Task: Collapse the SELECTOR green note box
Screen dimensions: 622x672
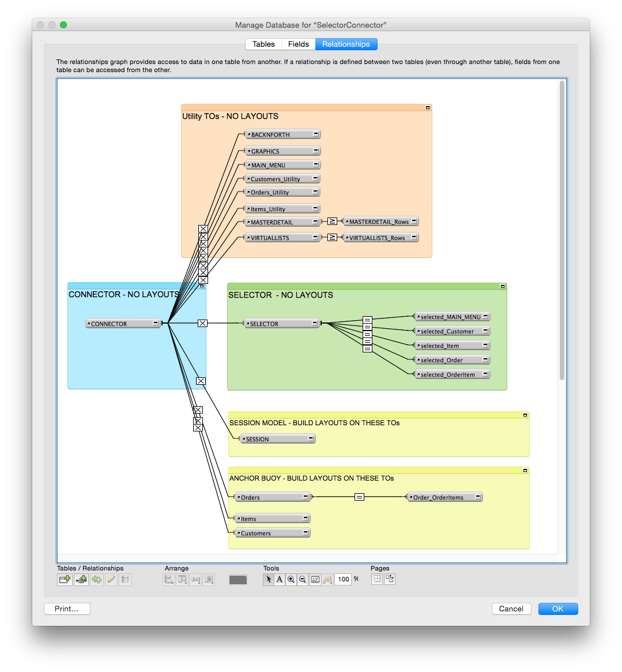Action: pos(503,286)
